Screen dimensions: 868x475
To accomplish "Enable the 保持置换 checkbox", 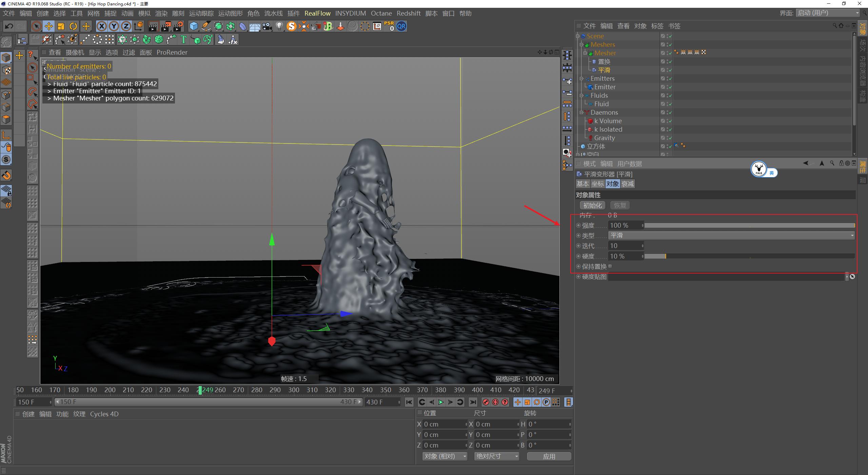I will 610,266.
